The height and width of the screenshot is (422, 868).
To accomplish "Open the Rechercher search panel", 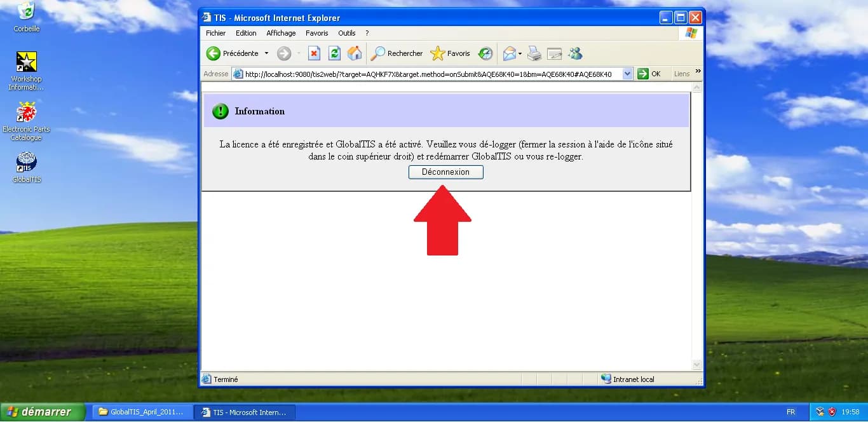I will (397, 53).
